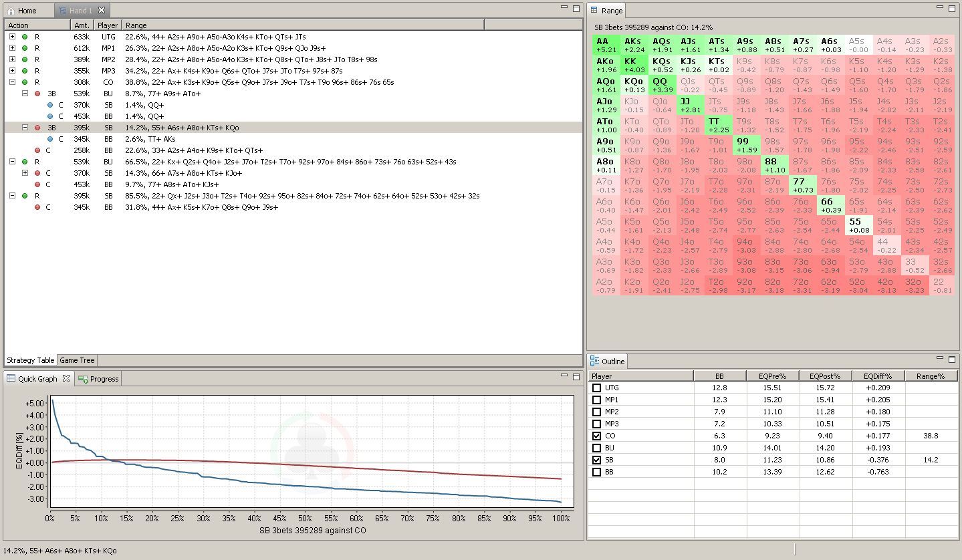962x560 pixels.
Task: Close the Quick Graph tab
Action: tap(66, 378)
